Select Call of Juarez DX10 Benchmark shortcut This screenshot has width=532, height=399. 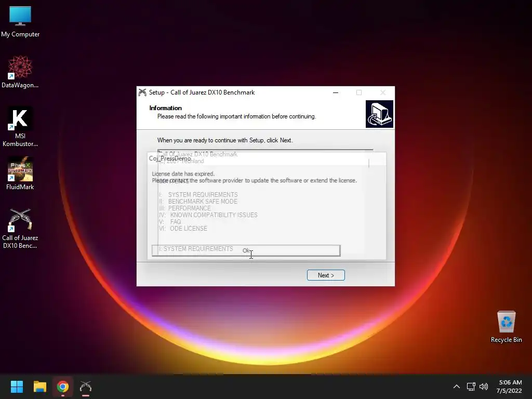click(x=20, y=229)
